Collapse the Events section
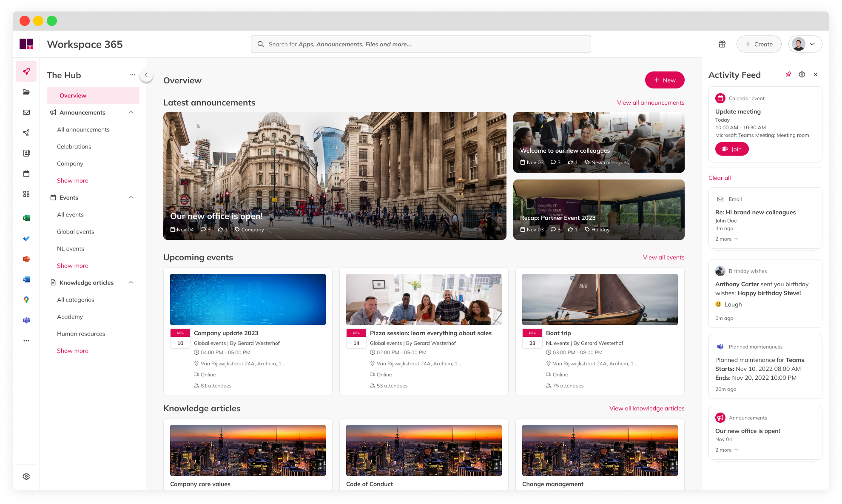This screenshot has width=842, height=504. click(131, 197)
